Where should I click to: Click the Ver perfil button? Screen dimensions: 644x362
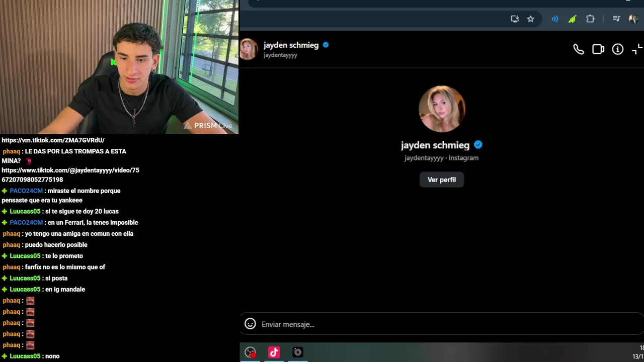(442, 179)
